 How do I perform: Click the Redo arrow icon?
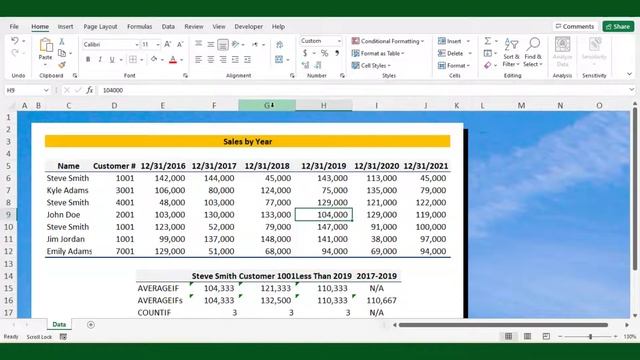15,53
